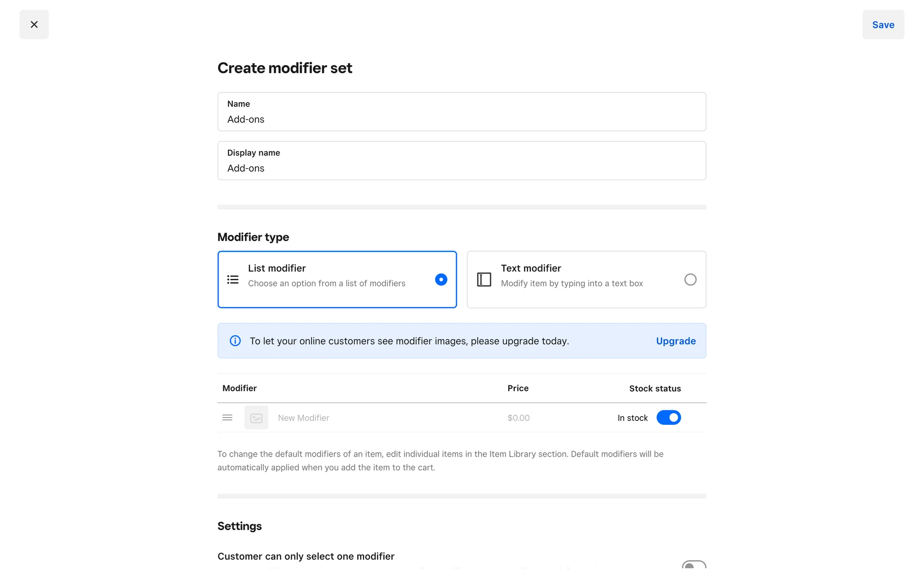Click the info icon in upgrade banner
The height and width of the screenshot is (578, 924).
pyautogui.click(x=235, y=341)
